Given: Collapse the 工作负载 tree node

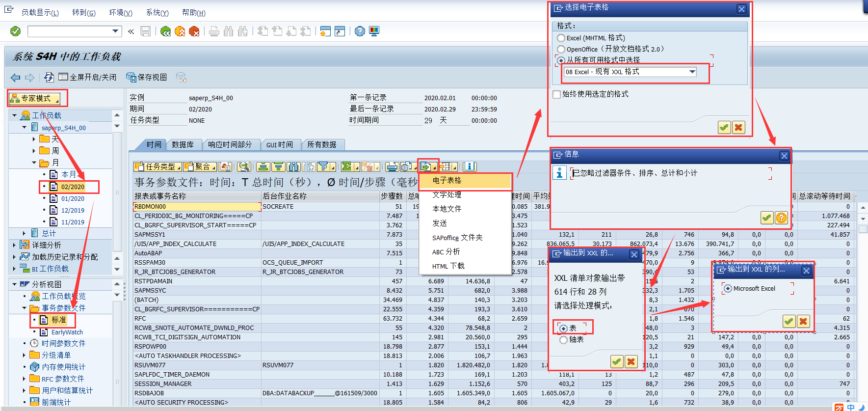Looking at the screenshot, I should pos(14,115).
